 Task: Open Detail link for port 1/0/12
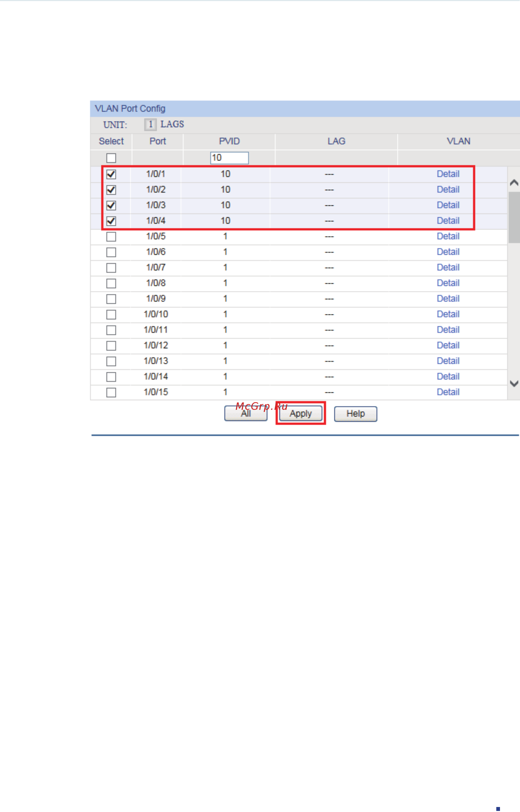click(448, 345)
